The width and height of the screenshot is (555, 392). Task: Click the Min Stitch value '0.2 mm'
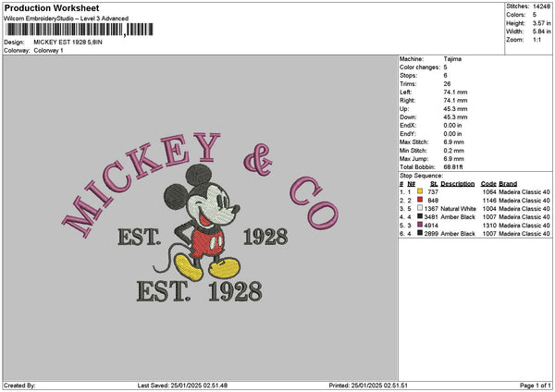(454, 151)
